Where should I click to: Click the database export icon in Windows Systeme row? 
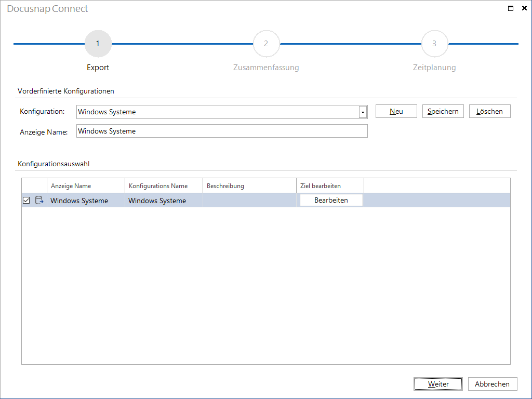(x=39, y=200)
